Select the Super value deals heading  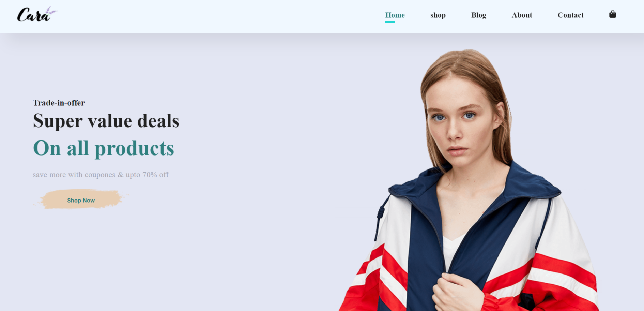tap(106, 121)
